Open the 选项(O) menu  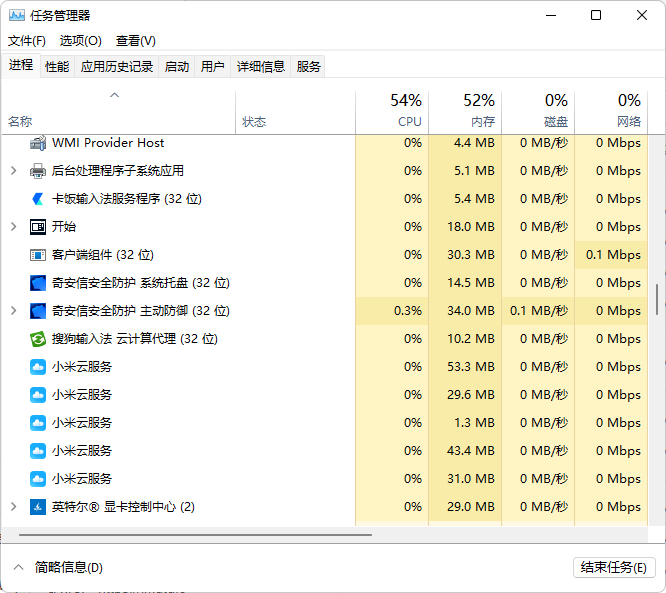point(81,41)
